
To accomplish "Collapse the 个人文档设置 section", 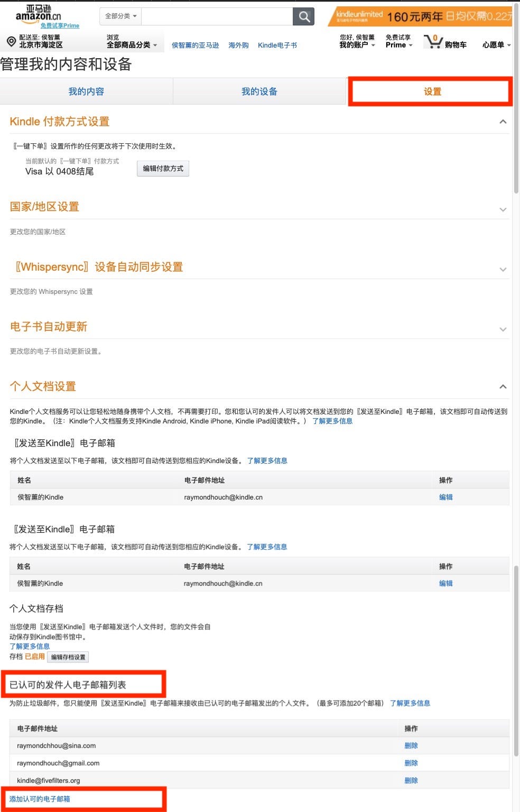I will [503, 386].
